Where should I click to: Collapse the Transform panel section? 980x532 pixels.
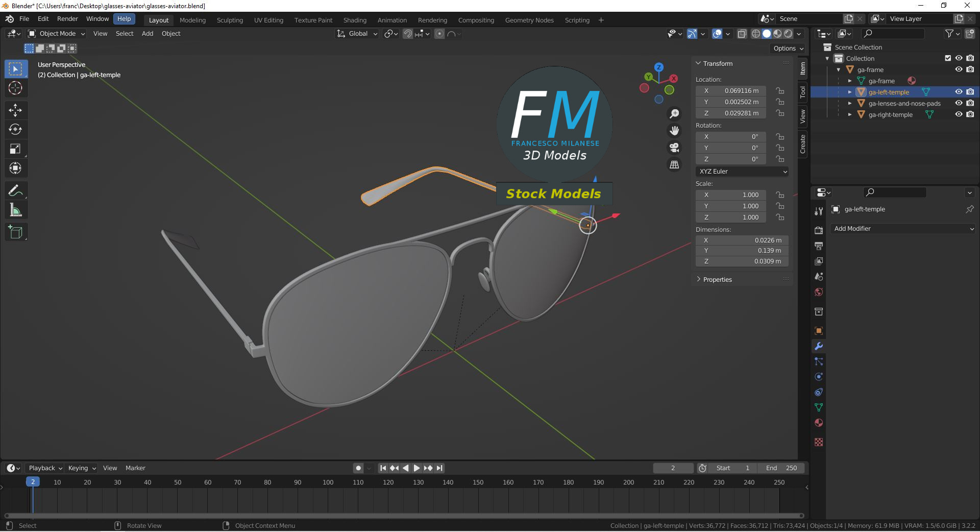pos(717,64)
